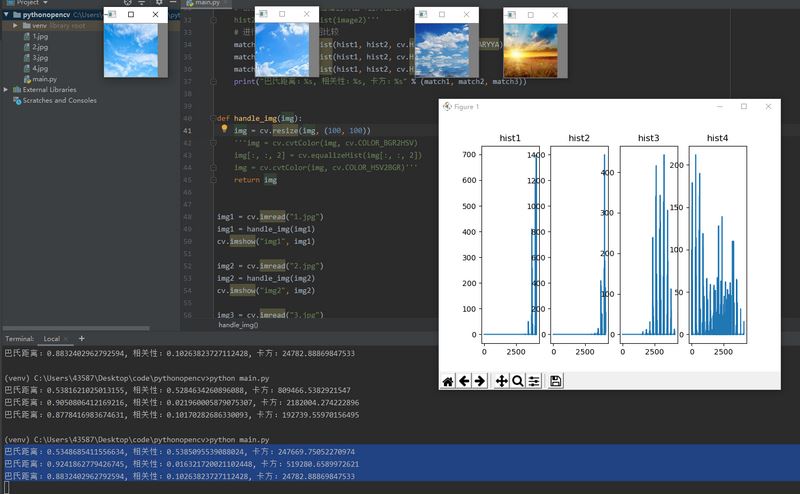This screenshot has width=800, height=494.
Task: Switch to the Local terminal tab
Action: pyautogui.click(x=52, y=339)
